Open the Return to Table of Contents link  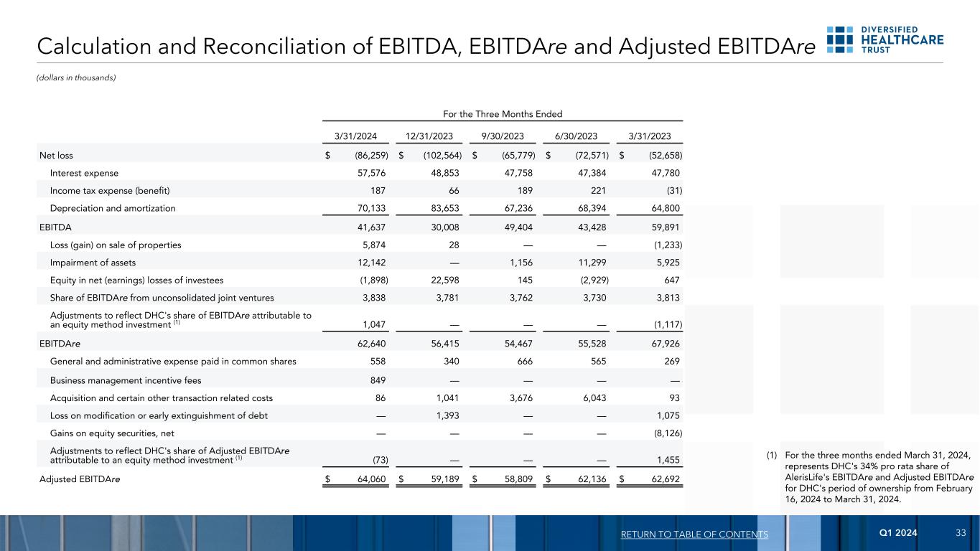click(x=695, y=534)
